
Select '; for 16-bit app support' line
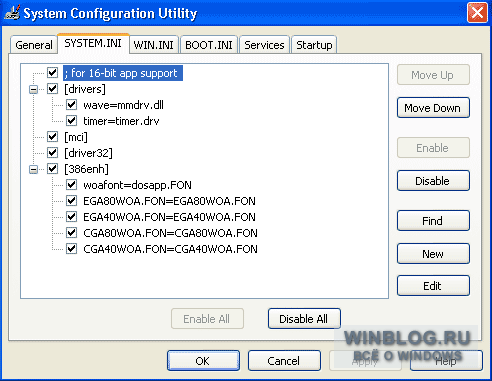(123, 73)
